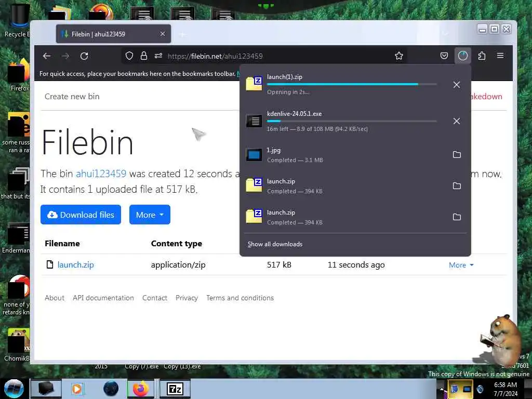Select the Firefox desktop shortcut

click(19, 75)
